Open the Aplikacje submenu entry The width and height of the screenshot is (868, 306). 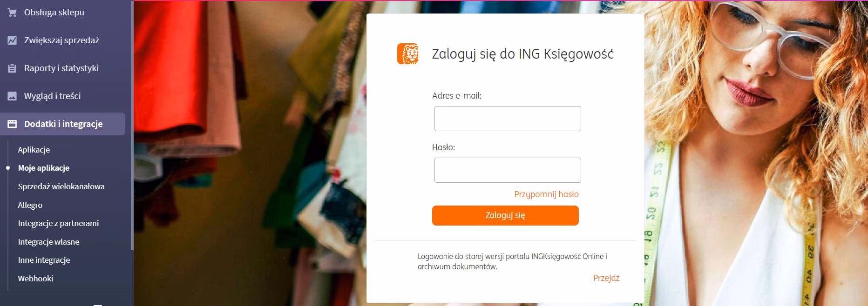pos(33,150)
